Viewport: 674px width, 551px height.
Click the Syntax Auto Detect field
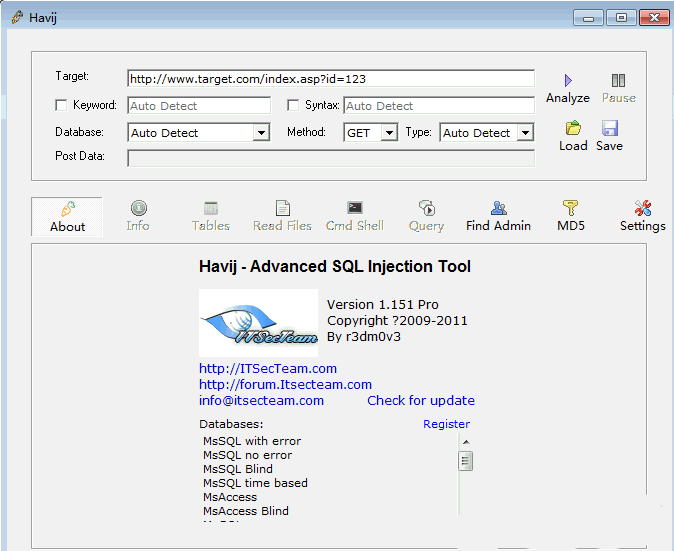pos(439,106)
